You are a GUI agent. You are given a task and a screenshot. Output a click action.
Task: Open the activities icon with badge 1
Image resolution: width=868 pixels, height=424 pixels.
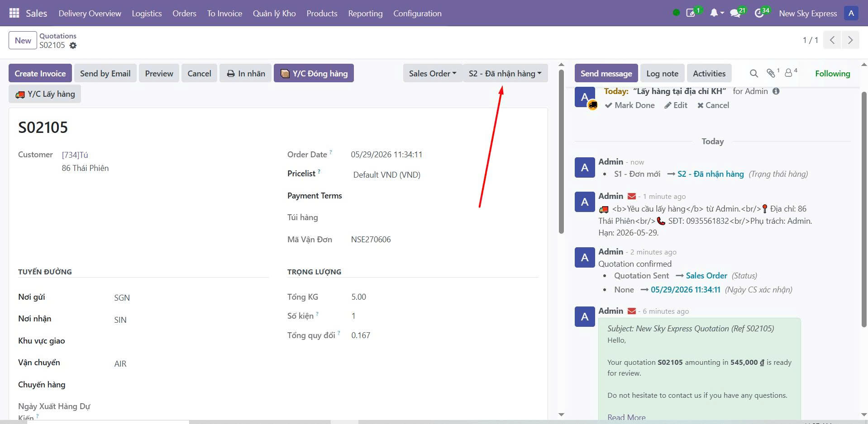coord(692,13)
